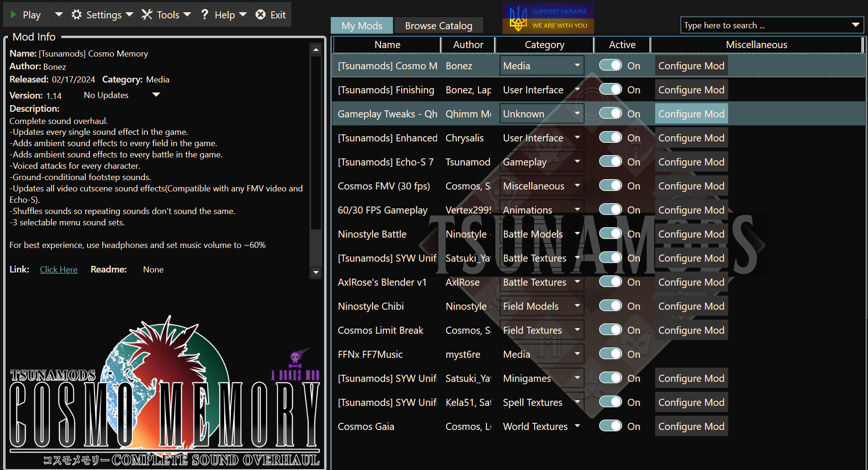Viewport: 868px width, 470px height.
Task: Toggle Cosmos Gaia active switch
Action: (x=611, y=426)
